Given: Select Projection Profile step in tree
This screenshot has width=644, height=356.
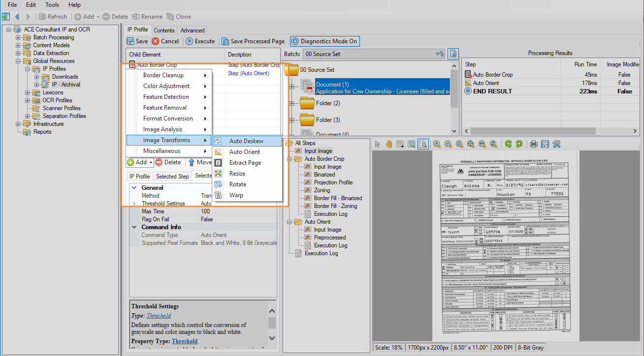Looking at the screenshot, I should [x=333, y=182].
